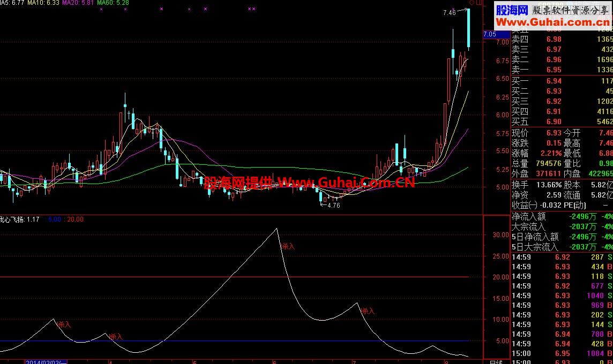Click the MA20: 5.81 indicator label
This screenshot has width=613, height=364.
(78, 3)
